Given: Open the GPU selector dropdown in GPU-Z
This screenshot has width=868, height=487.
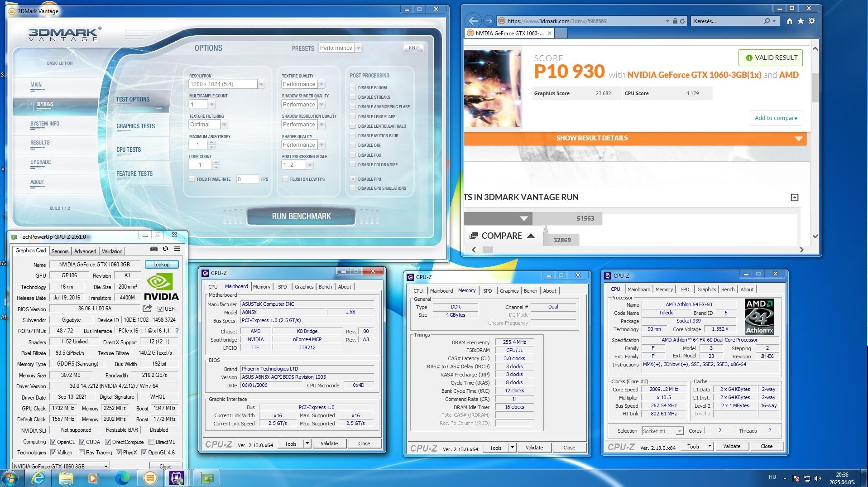Looking at the screenshot, I should point(61,466).
